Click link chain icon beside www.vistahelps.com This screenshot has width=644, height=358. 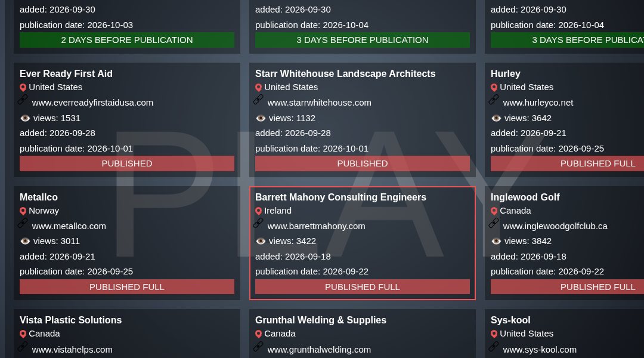23,347
